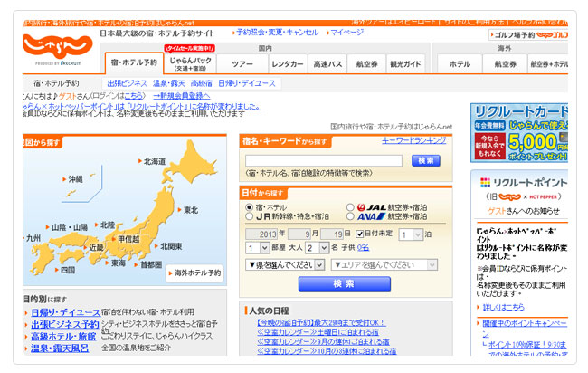Switch to the 宿・ホテル予約 tab
This screenshot has width=588, height=373.
click(134, 62)
